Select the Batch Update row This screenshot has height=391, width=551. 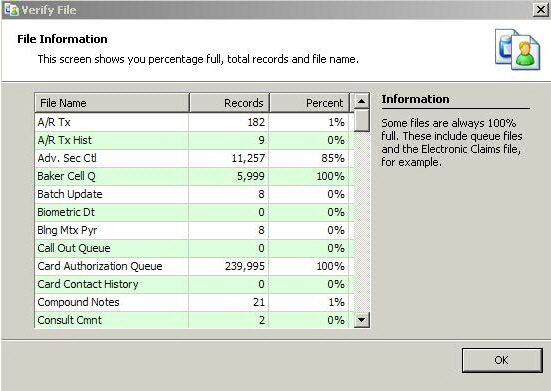pos(192,194)
